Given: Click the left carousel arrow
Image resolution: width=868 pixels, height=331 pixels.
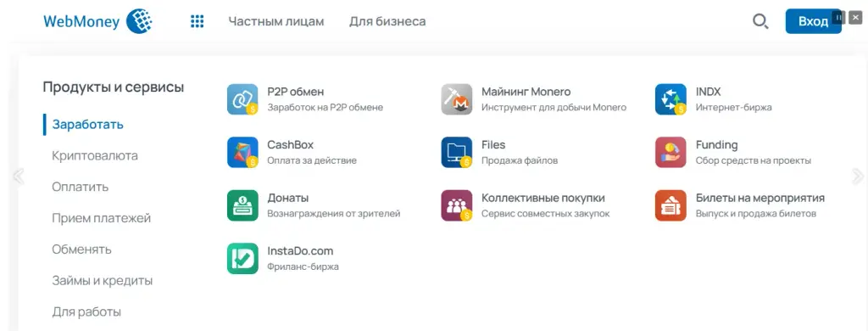Looking at the screenshot, I should tap(19, 177).
